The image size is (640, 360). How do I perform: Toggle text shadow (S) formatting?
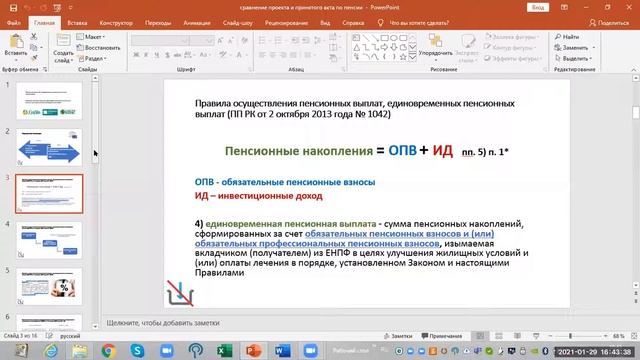tap(167, 55)
